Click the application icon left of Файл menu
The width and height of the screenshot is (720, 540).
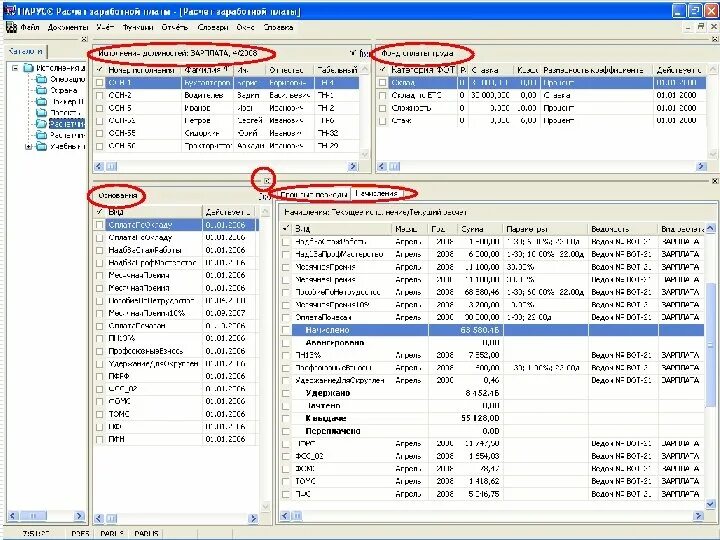click(x=11, y=27)
